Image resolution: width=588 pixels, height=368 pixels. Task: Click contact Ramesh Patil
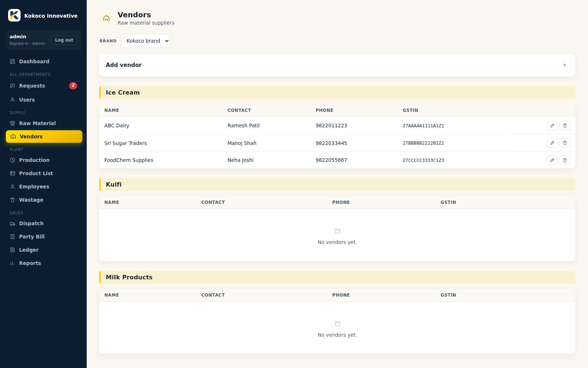pos(243,125)
